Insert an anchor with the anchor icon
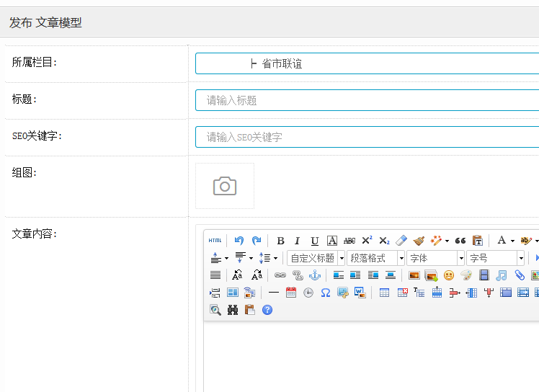This screenshot has width=539, height=392. coord(314,275)
